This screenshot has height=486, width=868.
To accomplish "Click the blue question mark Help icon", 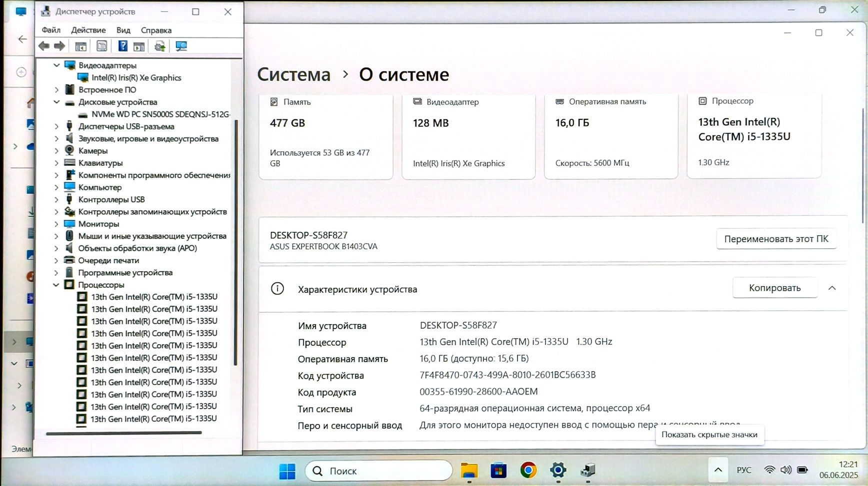I will click(x=122, y=46).
